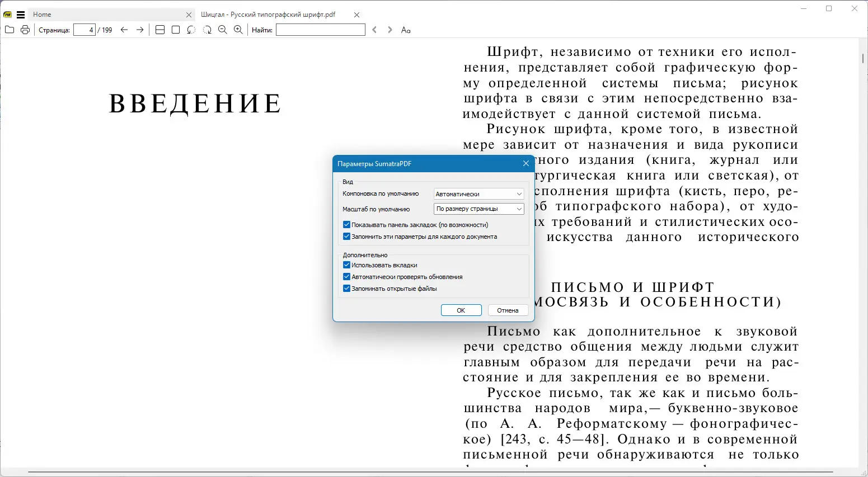Print the document with the printer icon
The width and height of the screenshot is (868, 477).
25,30
